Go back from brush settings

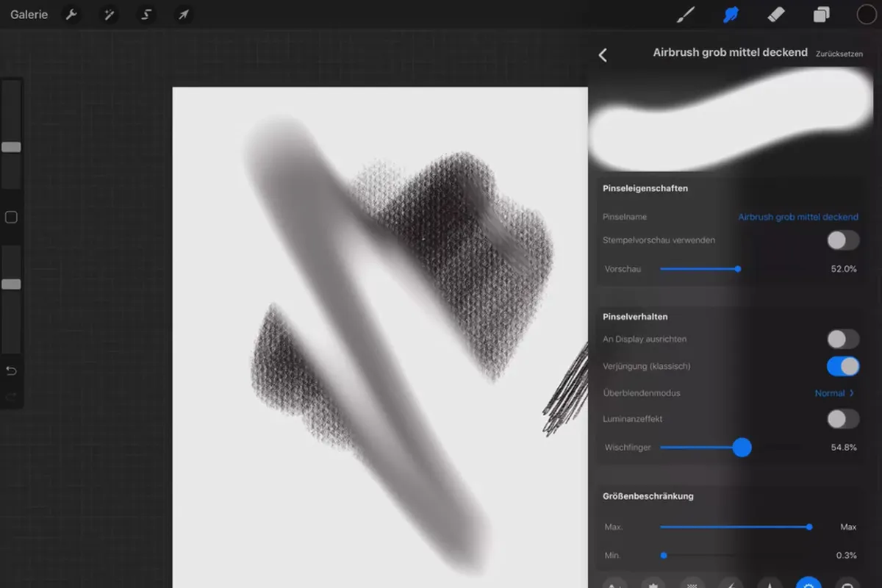603,54
